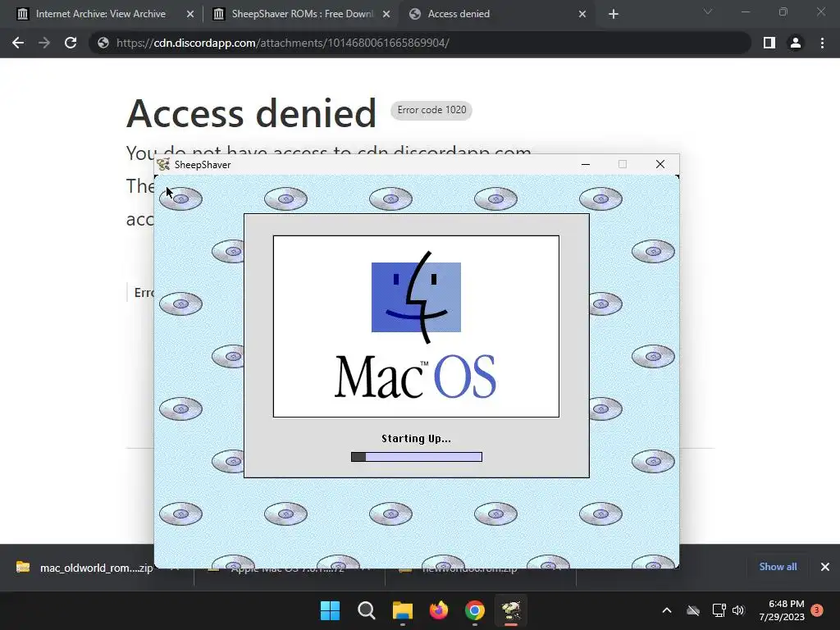Open the notification badge with 3
Image resolution: width=840 pixels, height=630 pixels.
coord(817,610)
